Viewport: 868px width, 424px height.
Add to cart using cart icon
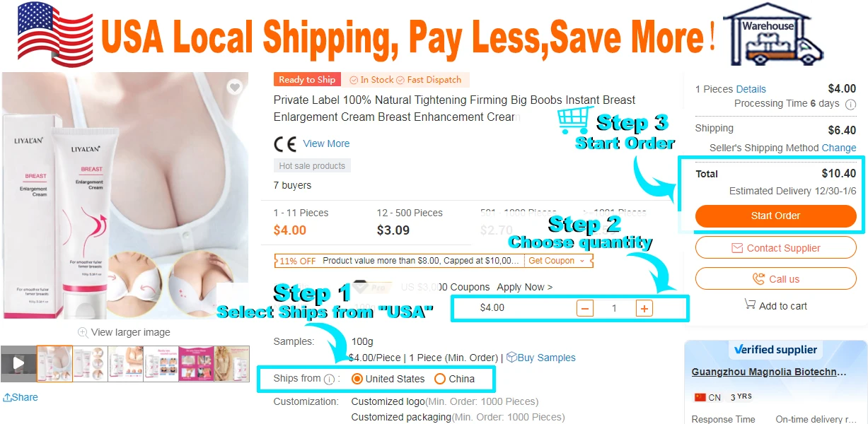pos(750,305)
